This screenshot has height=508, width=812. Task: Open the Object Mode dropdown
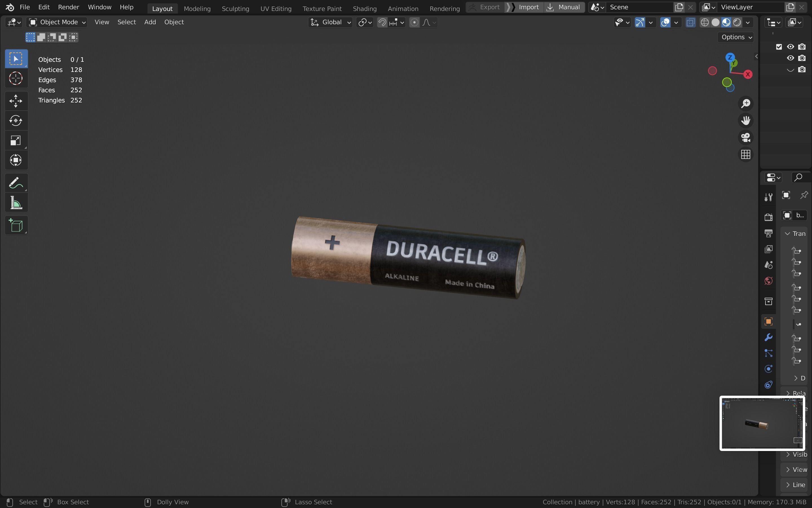coord(57,22)
